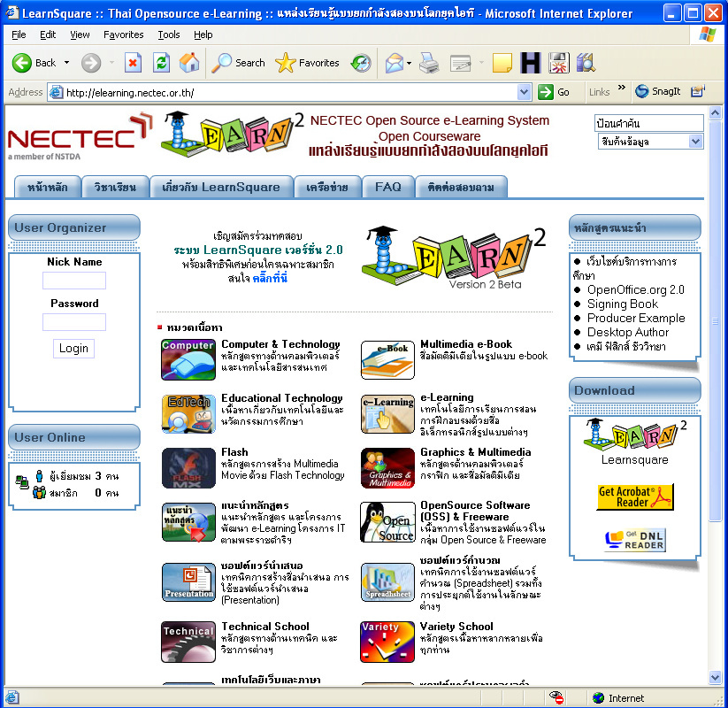
Task: Open the Favorites menu in menu bar
Action: 123,35
